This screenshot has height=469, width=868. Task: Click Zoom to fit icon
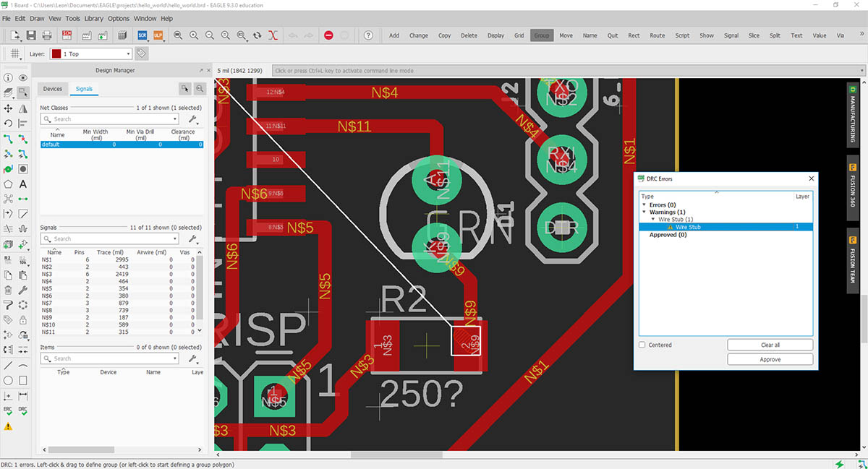tap(179, 35)
